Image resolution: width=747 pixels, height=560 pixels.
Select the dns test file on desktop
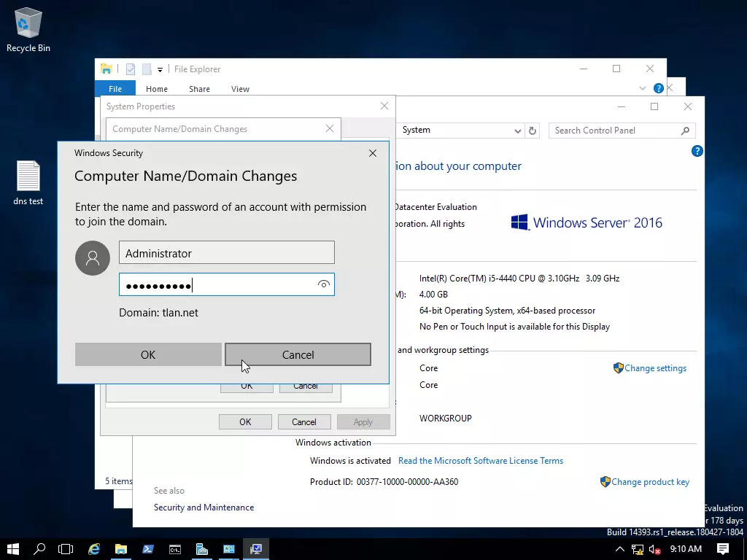[28, 182]
